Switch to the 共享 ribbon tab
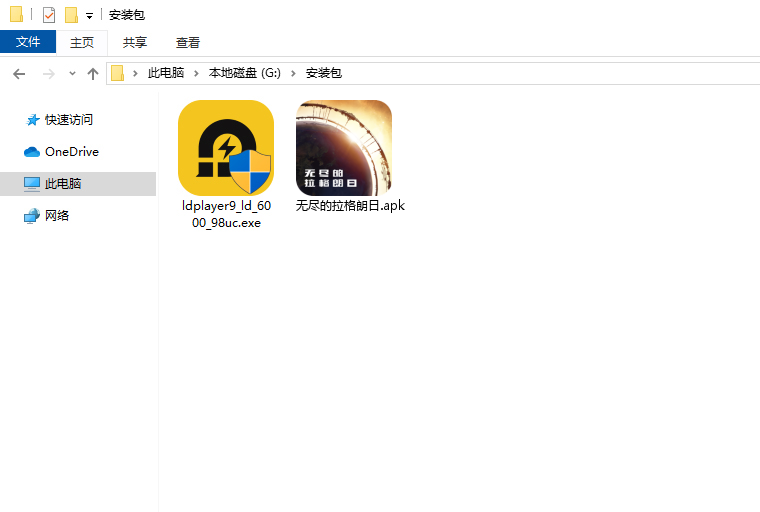The width and height of the screenshot is (760, 512). (135, 43)
